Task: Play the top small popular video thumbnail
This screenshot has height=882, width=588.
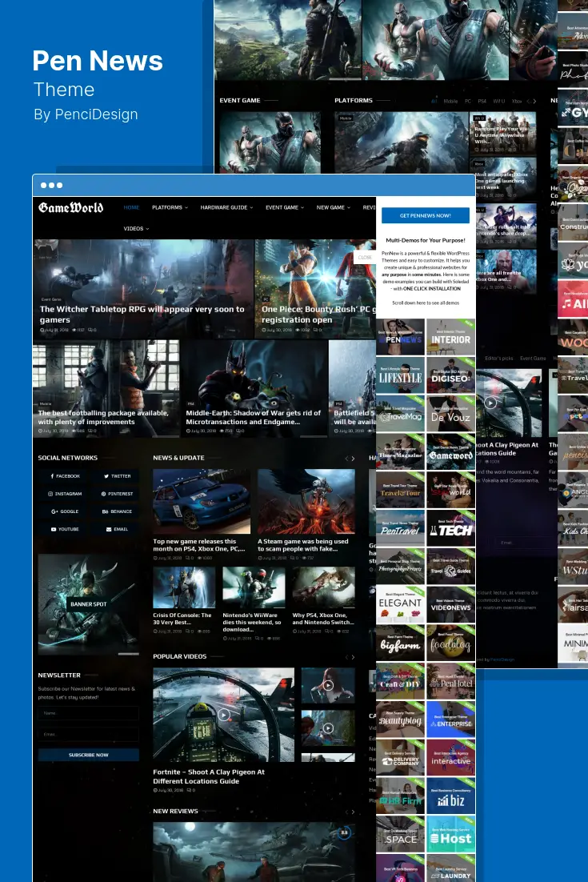Action: pos(328,685)
